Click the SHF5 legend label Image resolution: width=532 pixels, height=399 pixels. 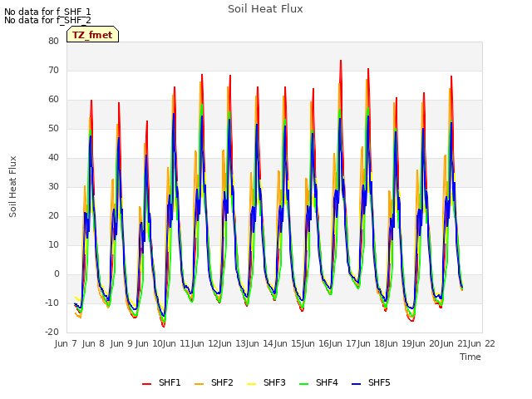tap(379, 382)
